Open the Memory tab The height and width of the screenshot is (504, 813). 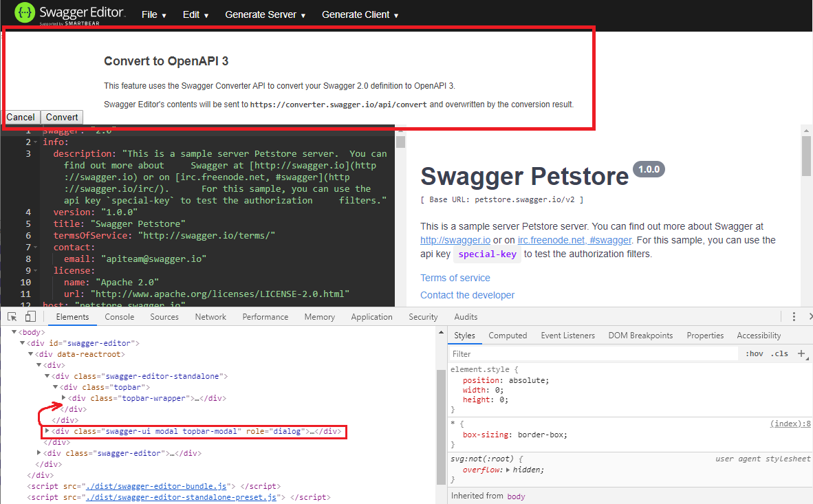pos(319,317)
